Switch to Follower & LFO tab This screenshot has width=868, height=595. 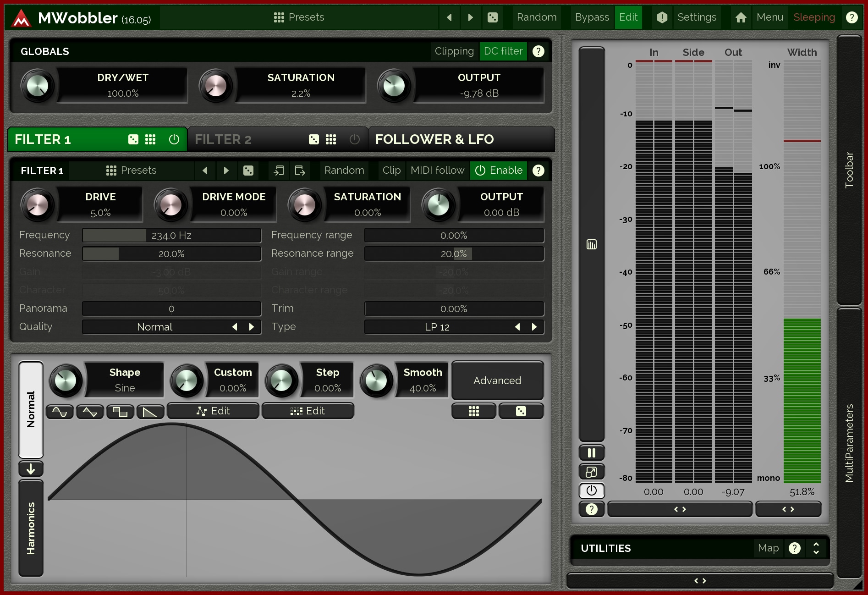pos(461,139)
